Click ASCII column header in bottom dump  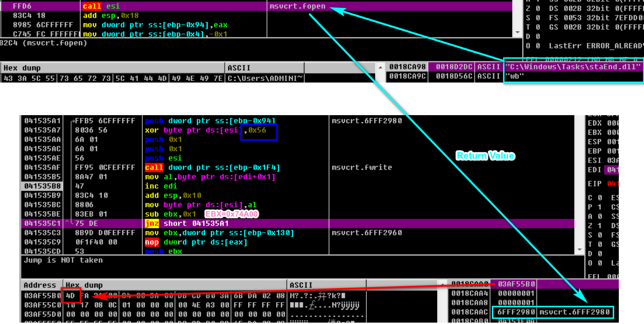[327, 285]
